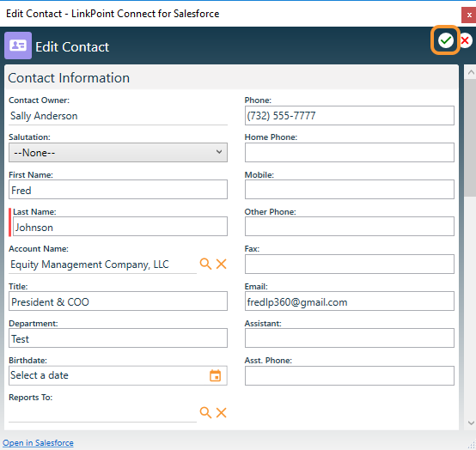476x450 pixels.
Task: Select the Title field
Action: (118, 301)
